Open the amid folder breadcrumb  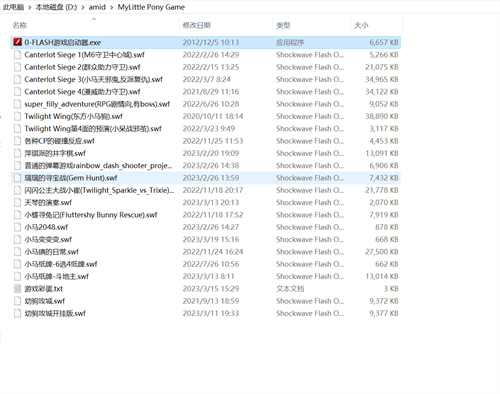(x=97, y=7)
